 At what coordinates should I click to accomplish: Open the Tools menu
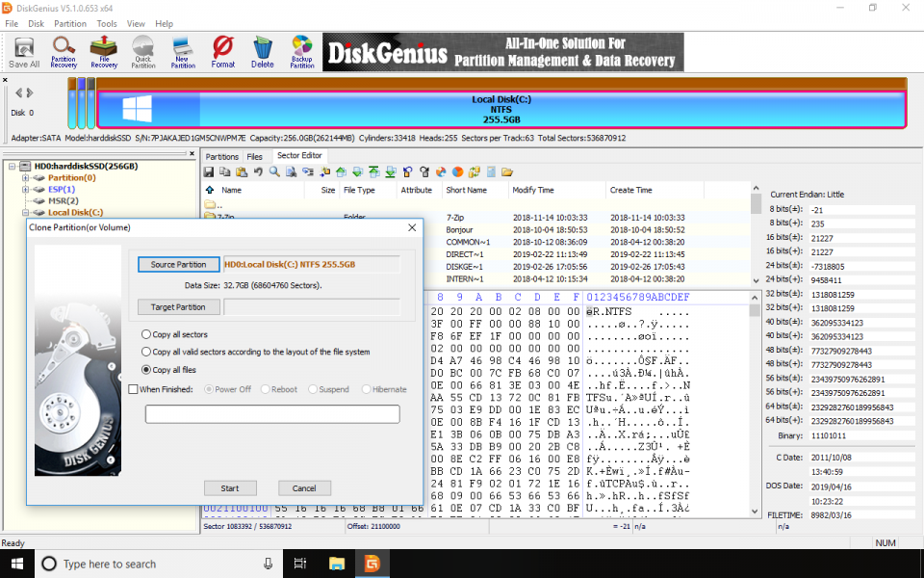(x=107, y=23)
